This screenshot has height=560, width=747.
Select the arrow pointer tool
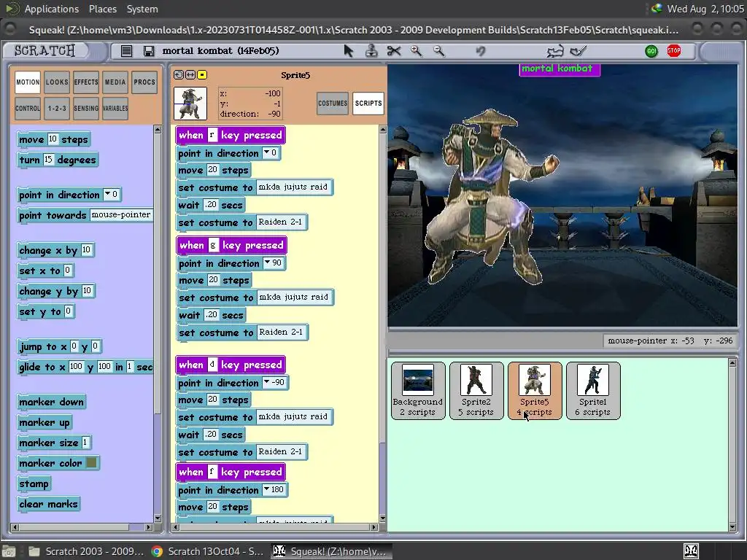click(349, 51)
